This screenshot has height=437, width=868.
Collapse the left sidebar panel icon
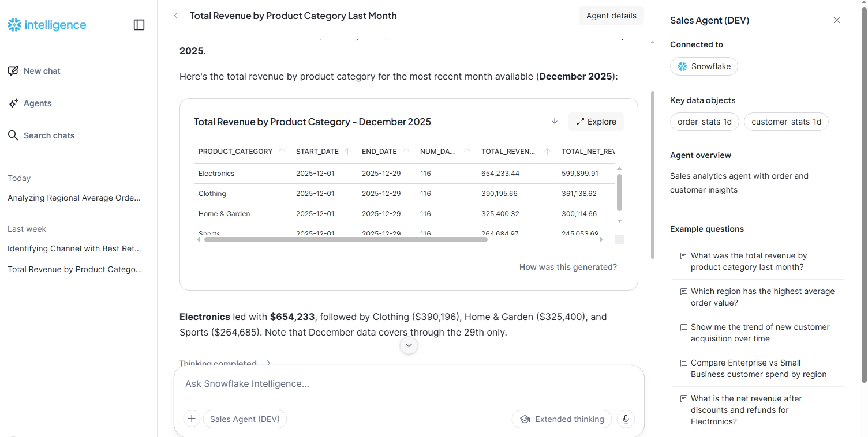139,25
